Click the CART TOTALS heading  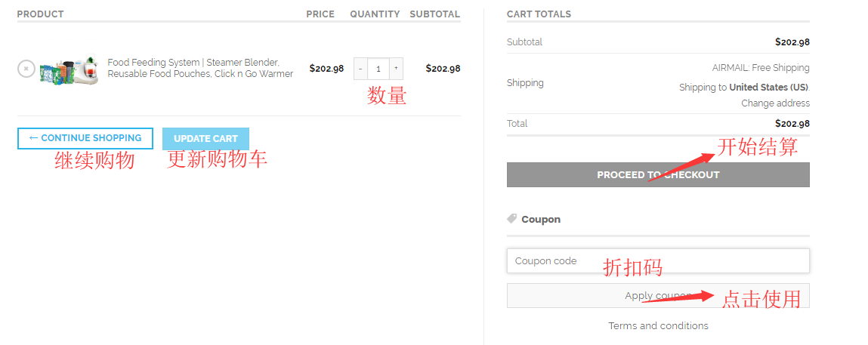point(539,14)
